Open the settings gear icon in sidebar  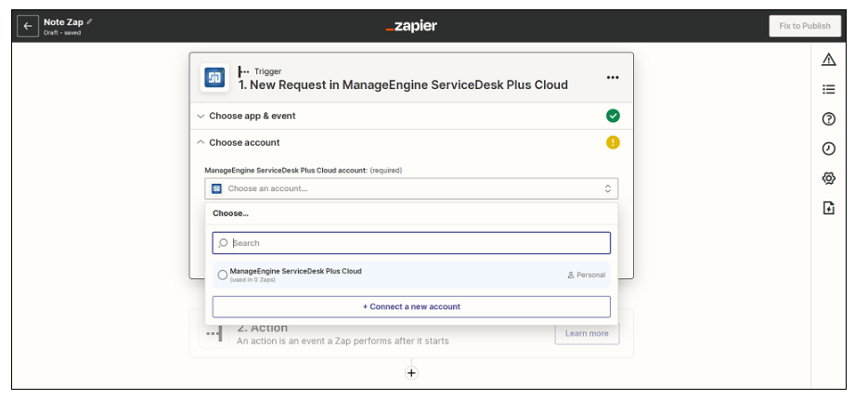828,178
